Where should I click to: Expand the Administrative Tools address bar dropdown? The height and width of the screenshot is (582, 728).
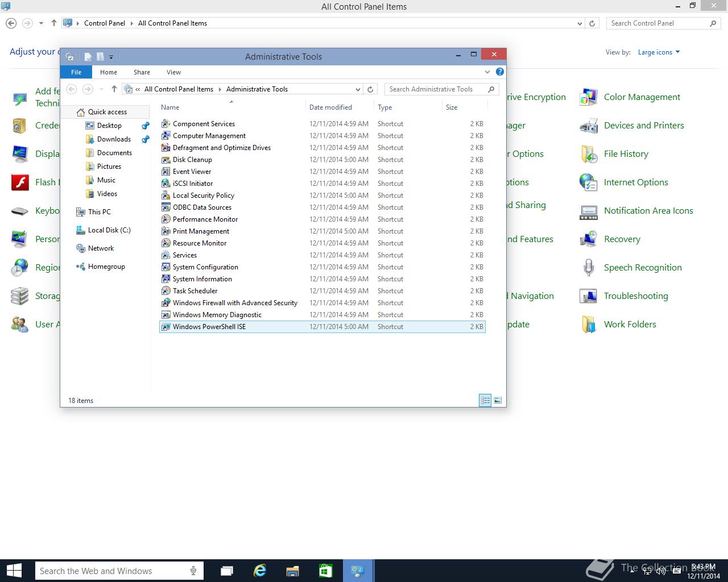tap(358, 89)
